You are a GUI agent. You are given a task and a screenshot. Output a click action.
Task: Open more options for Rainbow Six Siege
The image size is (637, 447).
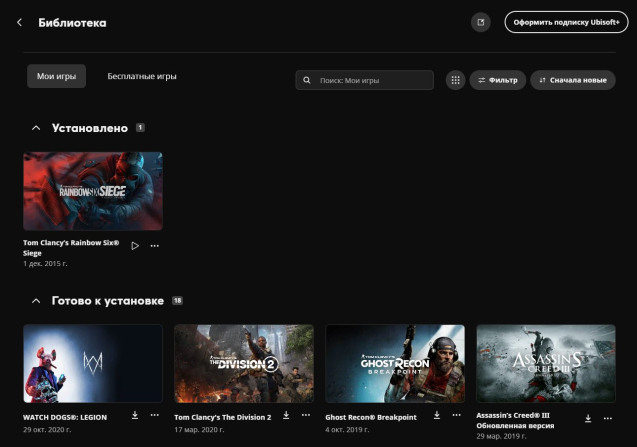(x=154, y=246)
